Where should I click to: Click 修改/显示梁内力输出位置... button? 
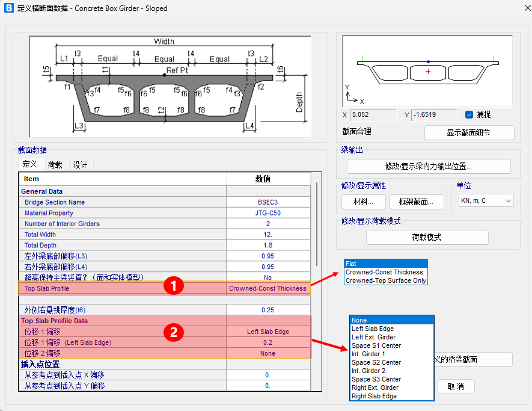428,166
